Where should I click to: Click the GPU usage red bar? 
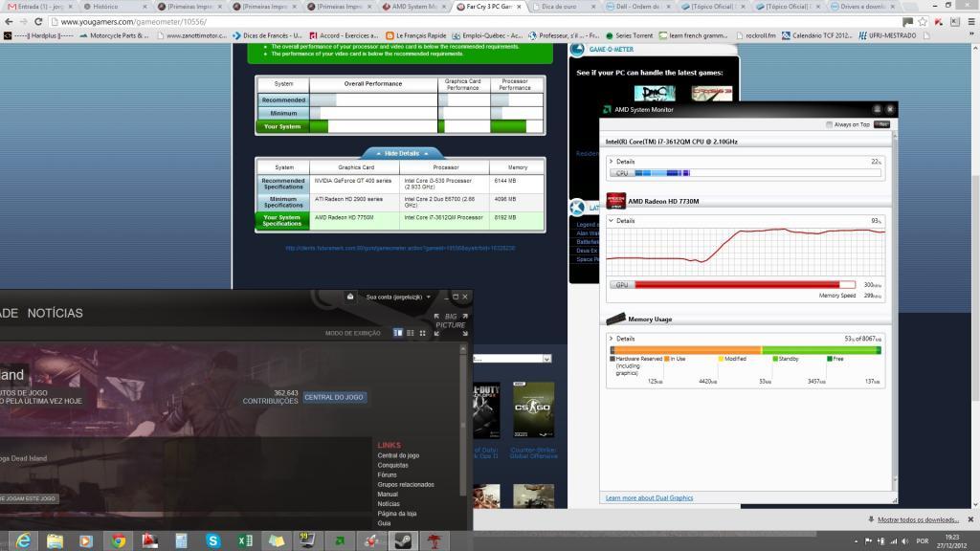[x=745, y=285]
